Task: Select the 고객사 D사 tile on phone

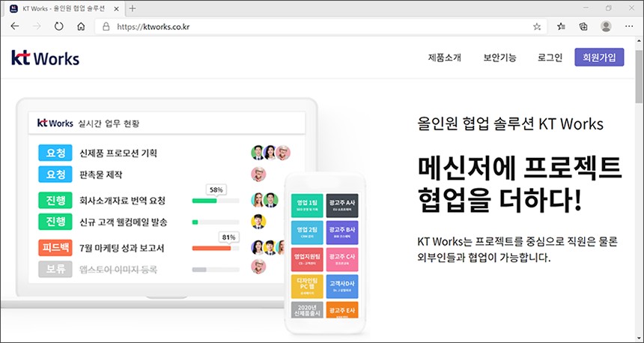Action: click(x=341, y=286)
